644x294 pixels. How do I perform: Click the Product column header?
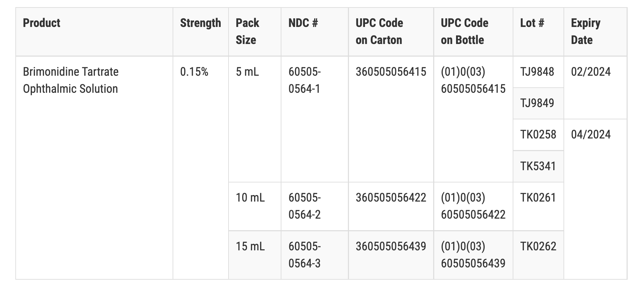42,23
